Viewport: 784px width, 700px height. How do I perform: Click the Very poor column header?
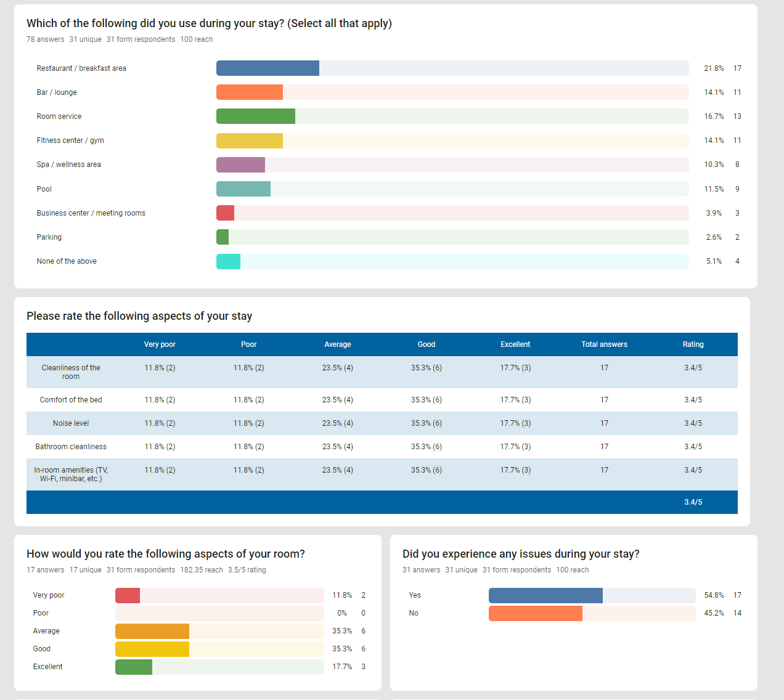[160, 344]
